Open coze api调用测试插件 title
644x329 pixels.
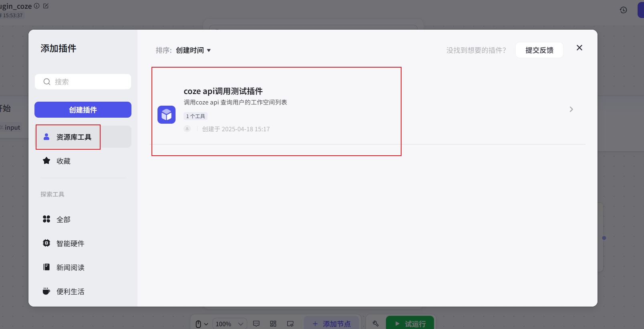(x=223, y=91)
